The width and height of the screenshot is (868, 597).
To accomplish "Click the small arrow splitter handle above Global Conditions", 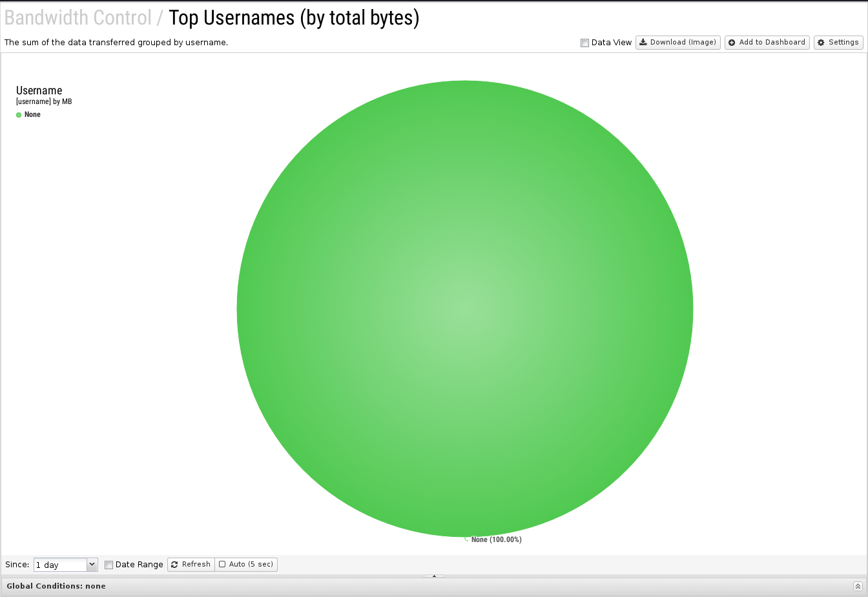I will [434, 576].
